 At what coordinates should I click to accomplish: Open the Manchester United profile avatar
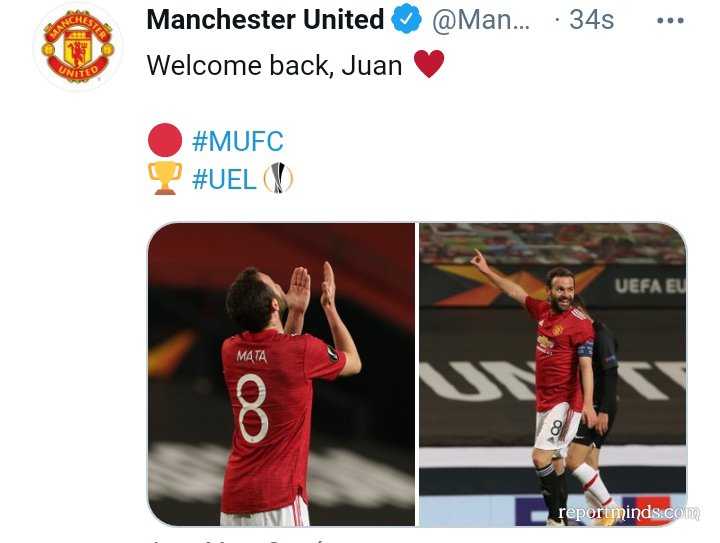pyautogui.click(x=77, y=47)
